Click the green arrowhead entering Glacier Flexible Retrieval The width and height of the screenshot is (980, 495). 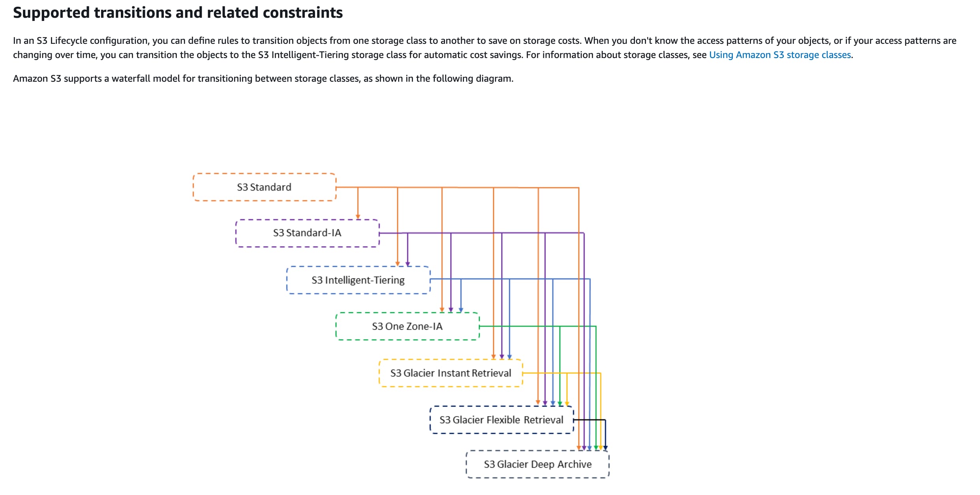tap(560, 403)
